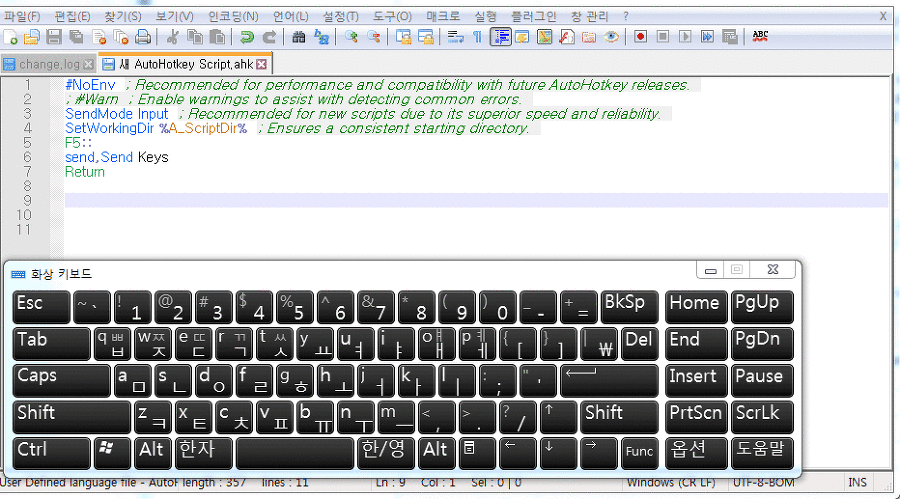900x499 pixels.
Task: Open the 파일(F) menu
Action: click(x=22, y=16)
